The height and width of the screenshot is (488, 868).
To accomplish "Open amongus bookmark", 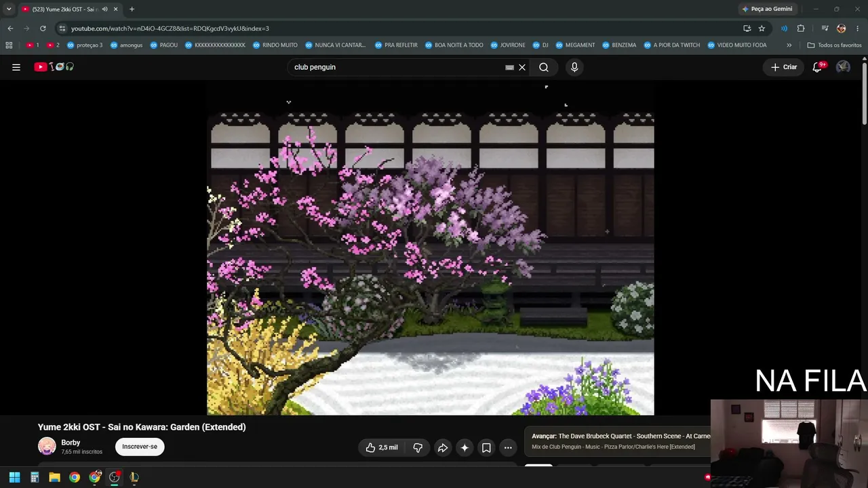I will 126,45.
